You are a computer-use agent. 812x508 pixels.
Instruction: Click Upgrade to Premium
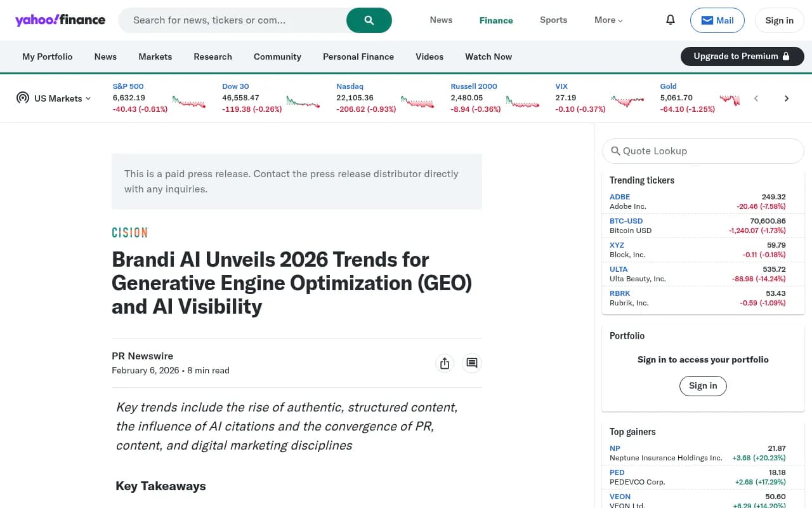coord(742,56)
